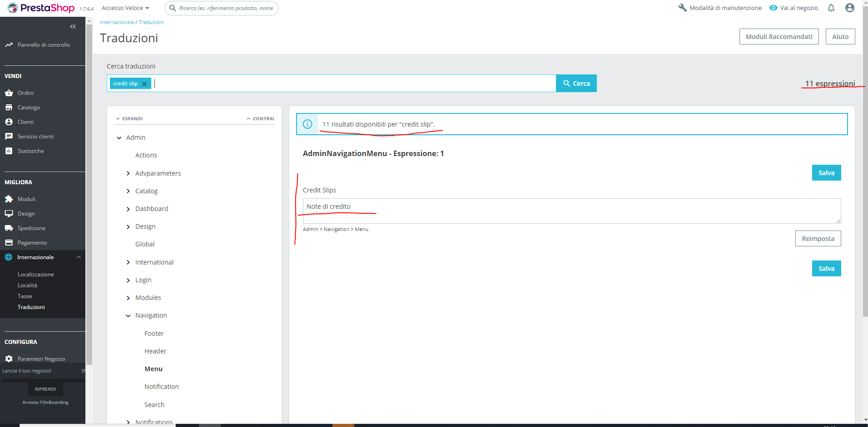Screen dimensions: 868x427
Task: Open notifications with the bell icon
Action: (831, 8)
